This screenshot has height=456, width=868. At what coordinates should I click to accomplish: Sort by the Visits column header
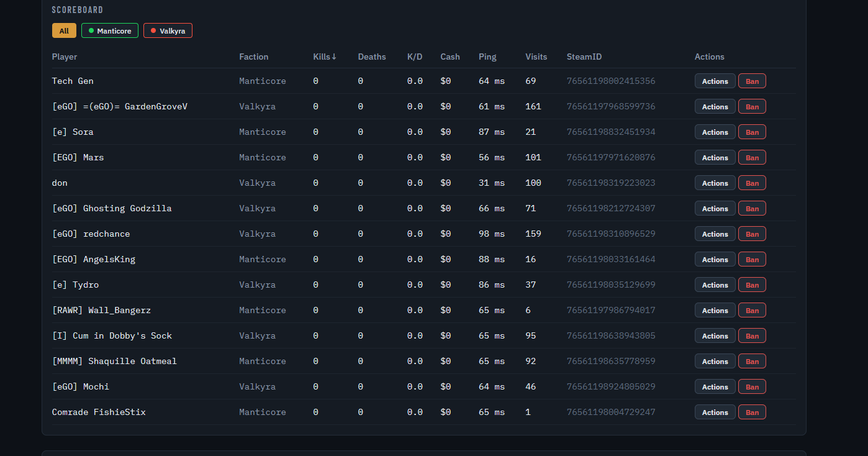point(536,57)
